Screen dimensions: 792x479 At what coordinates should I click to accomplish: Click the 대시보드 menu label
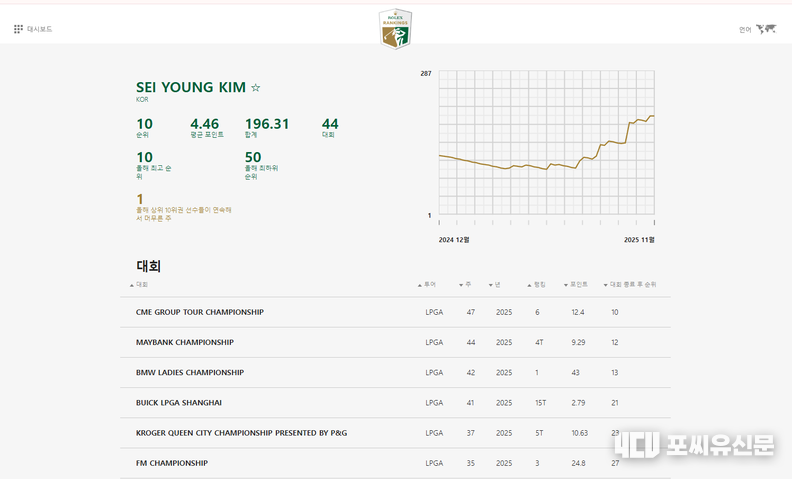(40, 29)
